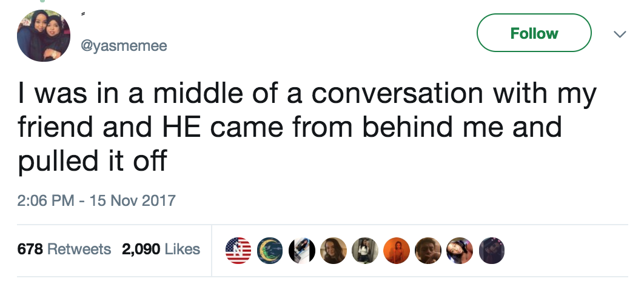
Task: View the 678 Retweets list
Action: (x=64, y=249)
